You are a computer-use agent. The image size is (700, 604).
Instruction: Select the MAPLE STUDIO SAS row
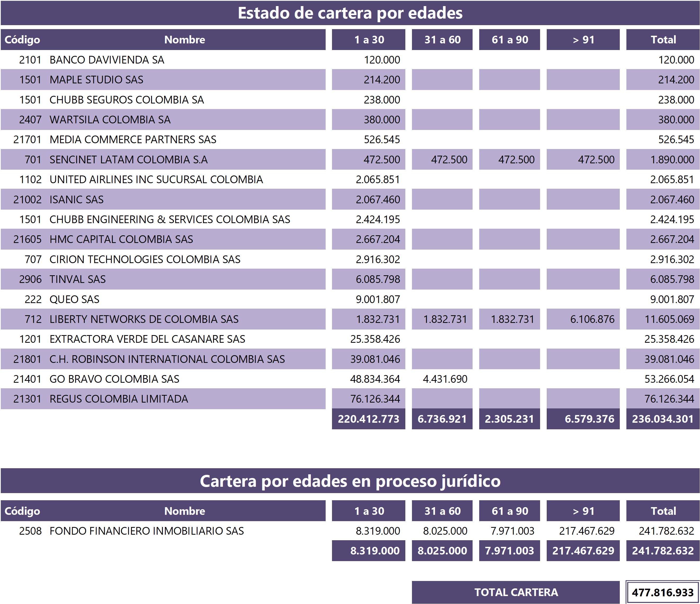click(x=96, y=80)
